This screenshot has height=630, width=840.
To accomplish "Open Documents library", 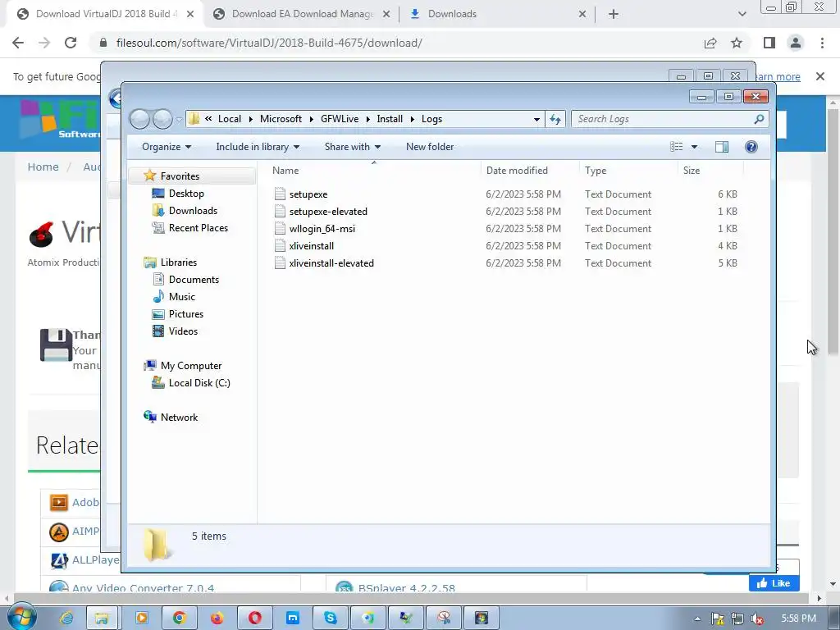I will coord(194,279).
